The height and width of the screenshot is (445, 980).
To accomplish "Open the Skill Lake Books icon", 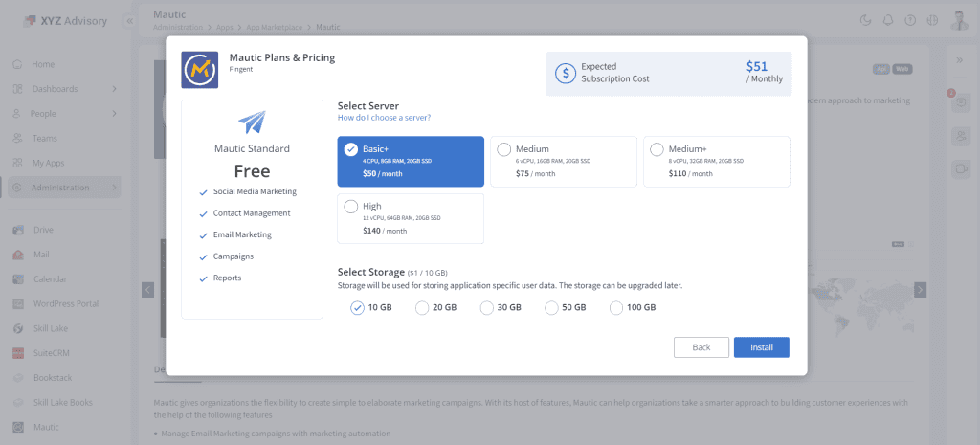I will coord(18,403).
